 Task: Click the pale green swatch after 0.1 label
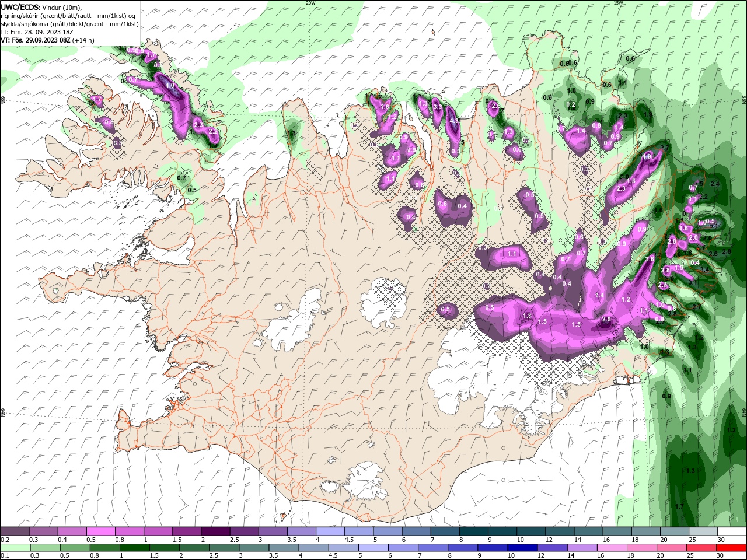pos(15,548)
